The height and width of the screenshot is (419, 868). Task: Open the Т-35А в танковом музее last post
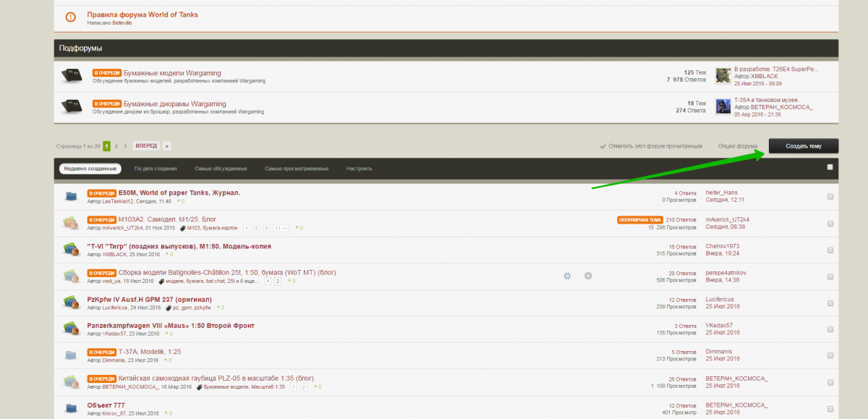pos(768,100)
